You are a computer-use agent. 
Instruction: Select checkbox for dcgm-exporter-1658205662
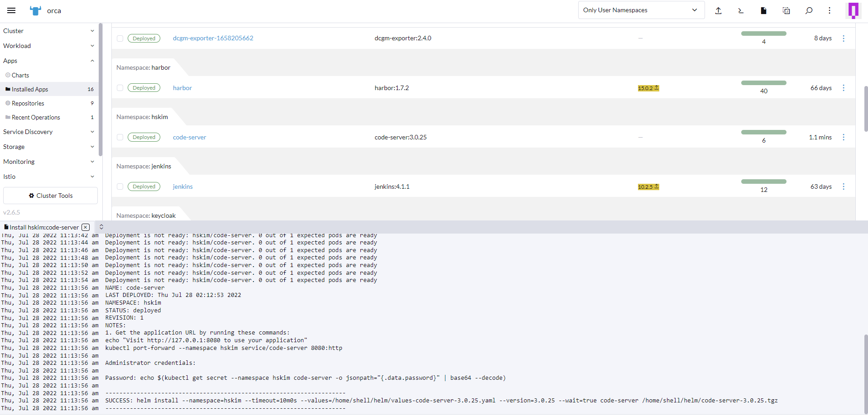tap(120, 38)
